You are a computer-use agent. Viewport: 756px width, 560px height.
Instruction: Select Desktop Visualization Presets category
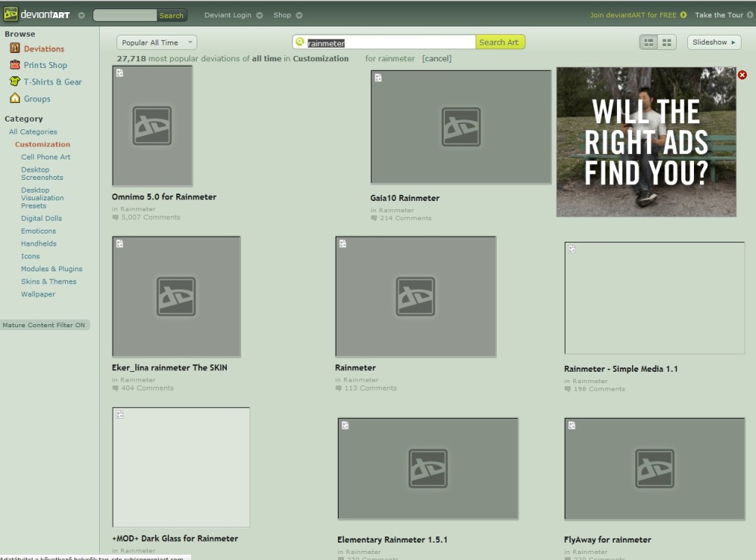(42, 197)
